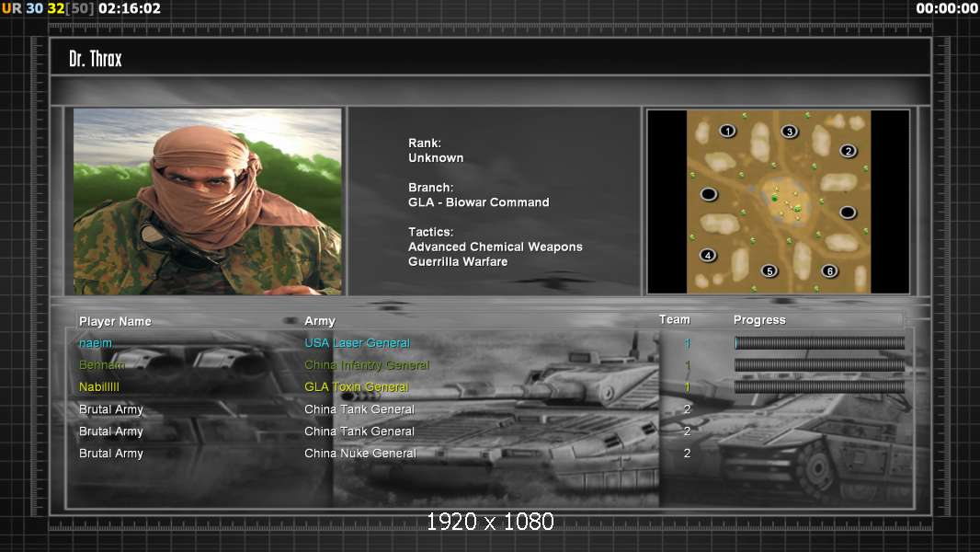
Task: Select start position 5 on the map
Action: tap(769, 270)
